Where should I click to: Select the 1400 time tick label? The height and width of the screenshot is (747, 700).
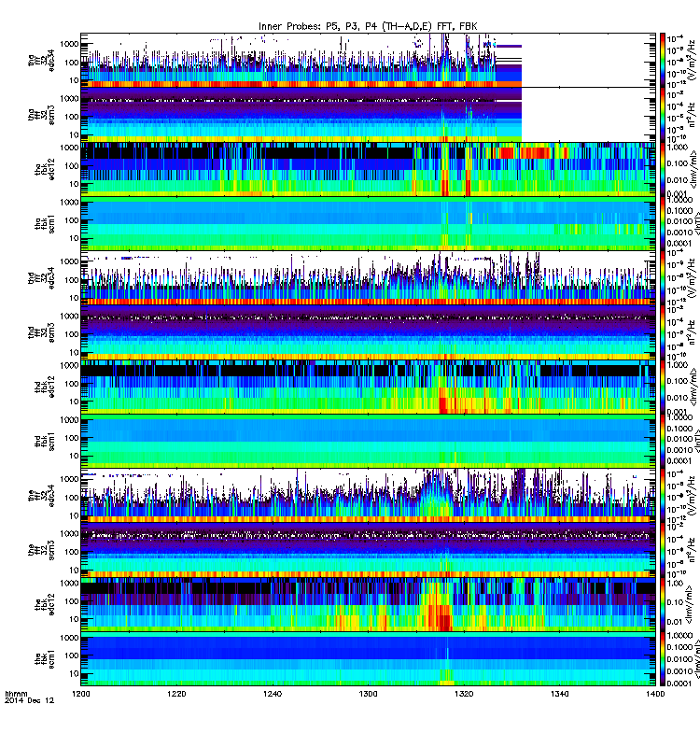pyautogui.click(x=655, y=694)
